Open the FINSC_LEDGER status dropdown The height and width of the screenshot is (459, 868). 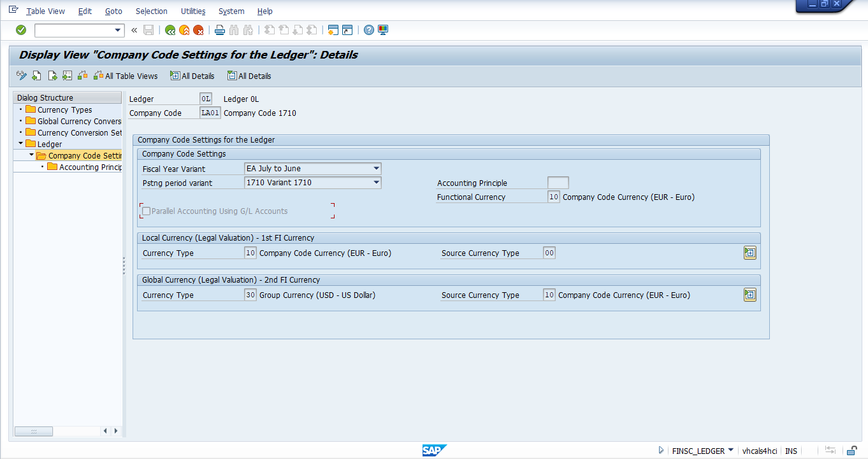pyautogui.click(x=730, y=450)
